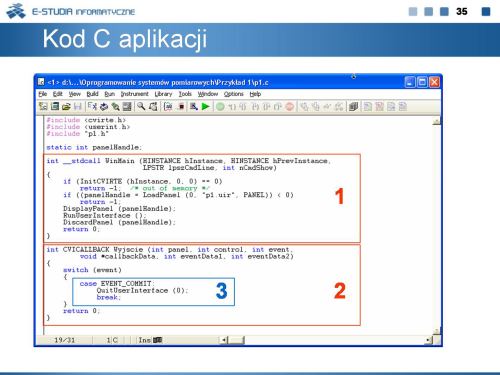Click the green circle Continue icon

coord(220,107)
